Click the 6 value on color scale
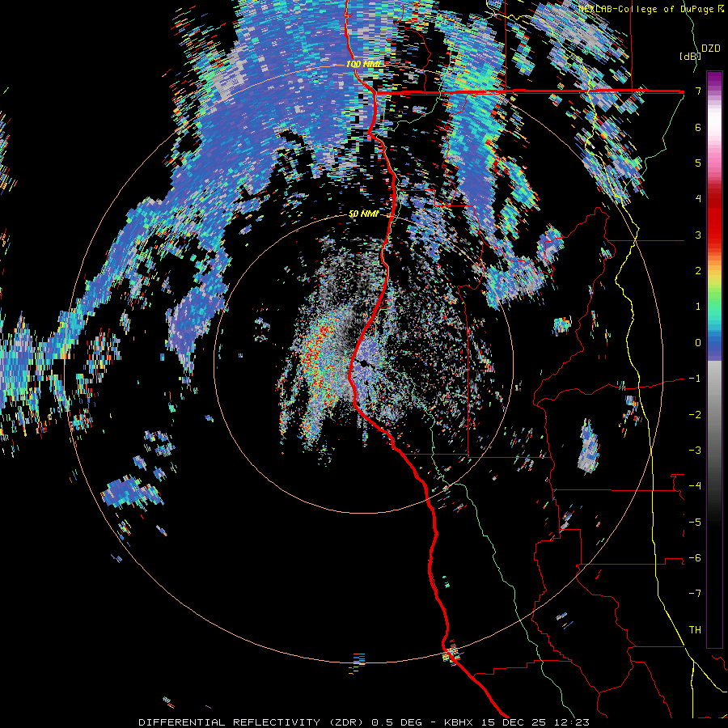Screen dimensions: 728x728 point(698,127)
